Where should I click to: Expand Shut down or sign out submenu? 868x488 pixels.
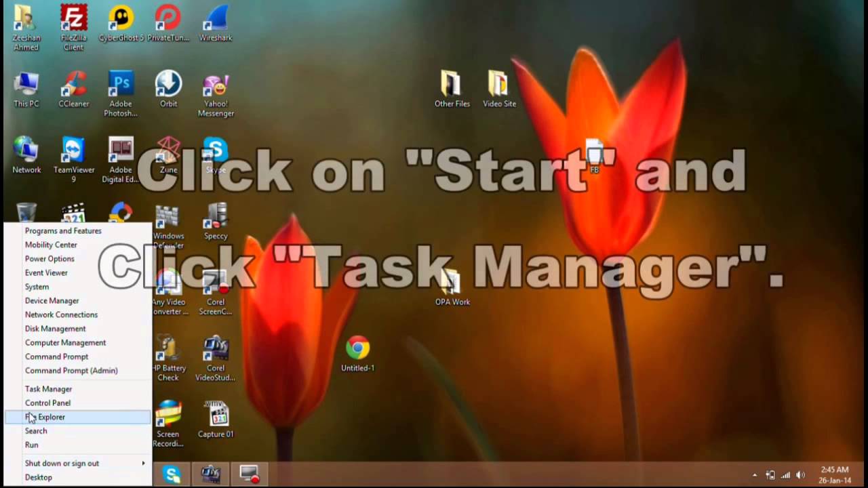[x=78, y=463]
